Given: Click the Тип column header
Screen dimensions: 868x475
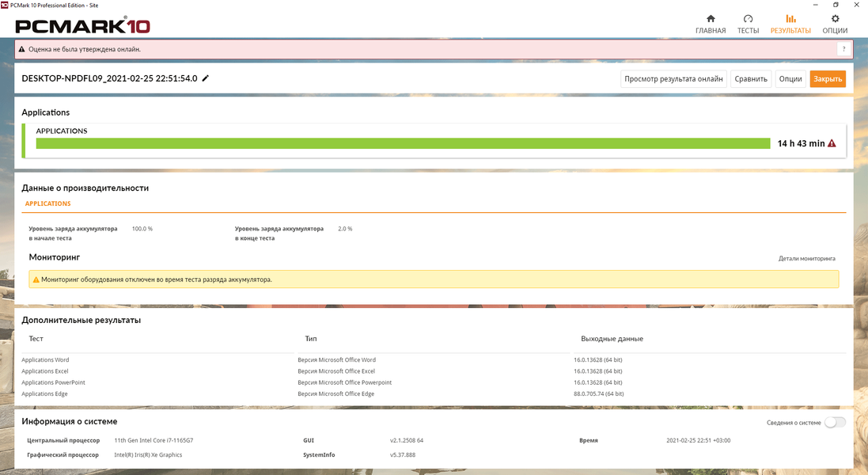Looking at the screenshot, I should [x=310, y=339].
